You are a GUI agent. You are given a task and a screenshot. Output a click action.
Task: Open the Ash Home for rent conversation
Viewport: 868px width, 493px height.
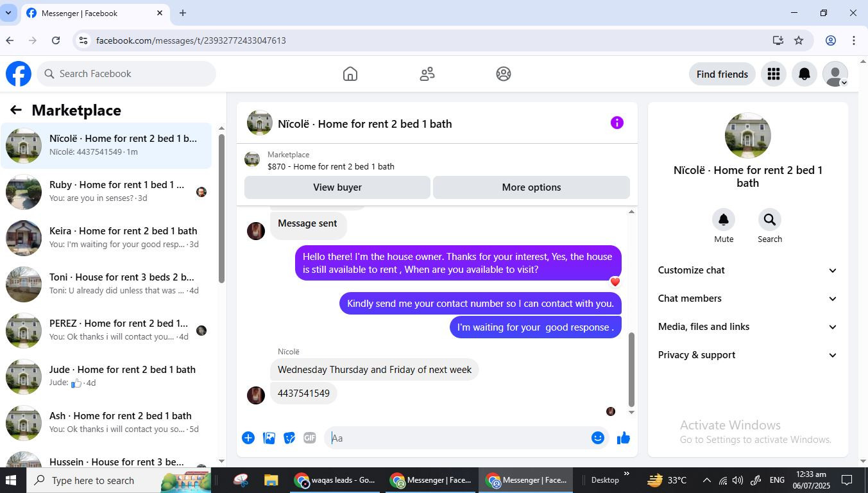point(106,423)
